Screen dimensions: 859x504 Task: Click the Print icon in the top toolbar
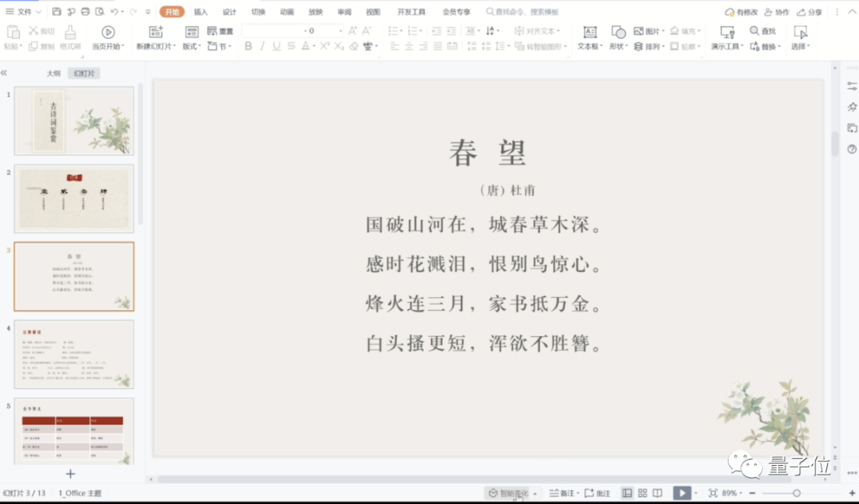(85, 12)
